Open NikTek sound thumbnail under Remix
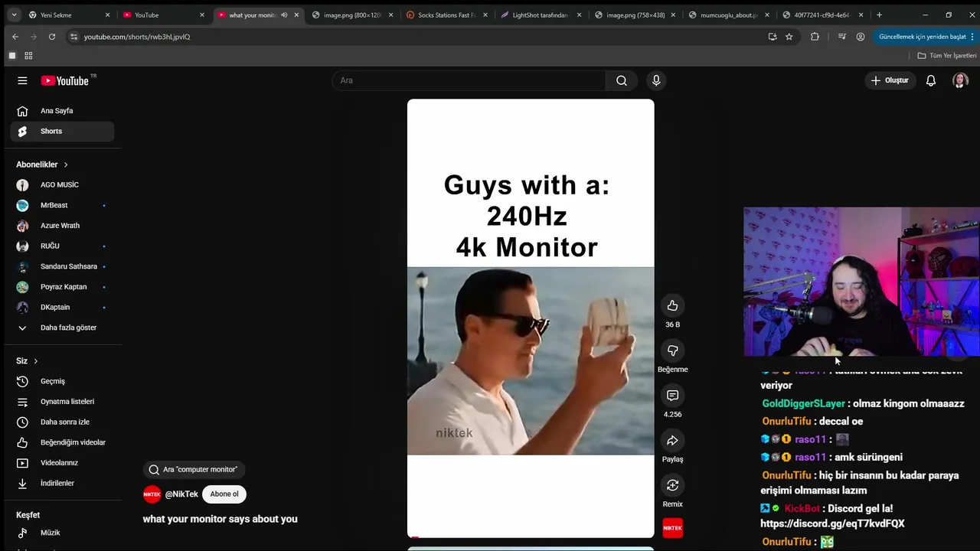Screen dimensions: 980x551 pos(672,528)
